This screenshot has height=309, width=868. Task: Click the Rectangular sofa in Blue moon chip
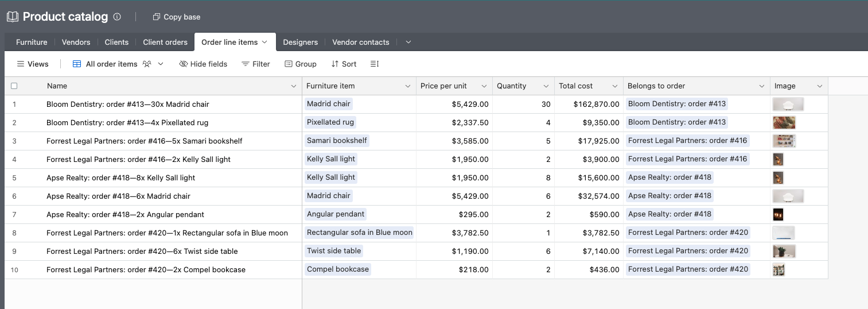click(x=359, y=233)
